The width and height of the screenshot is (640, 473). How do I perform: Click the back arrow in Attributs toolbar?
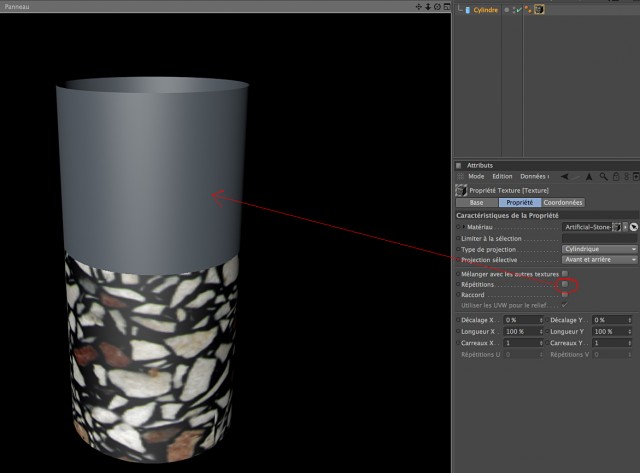pos(564,177)
